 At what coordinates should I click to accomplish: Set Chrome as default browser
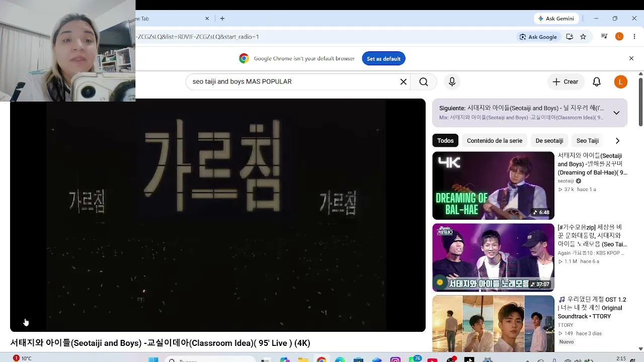click(x=383, y=59)
